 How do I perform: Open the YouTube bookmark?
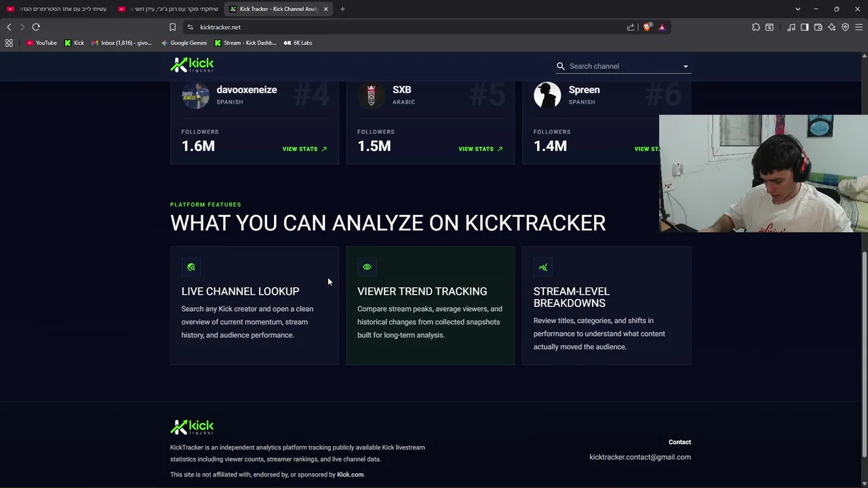(42, 43)
